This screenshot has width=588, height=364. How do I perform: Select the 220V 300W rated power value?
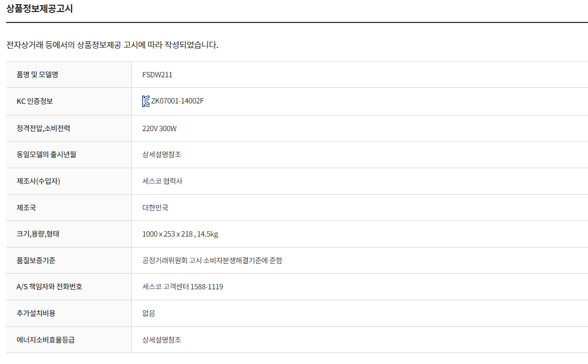click(x=159, y=128)
